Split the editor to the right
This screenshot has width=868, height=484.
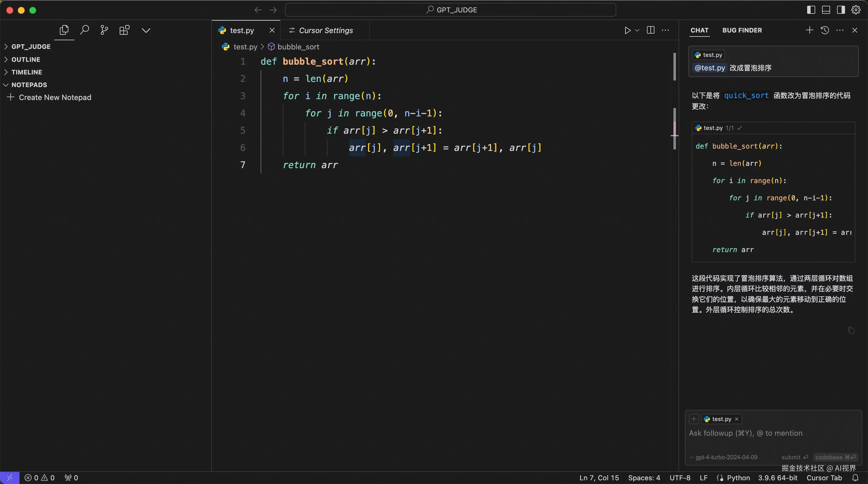(x=651, y=30)
